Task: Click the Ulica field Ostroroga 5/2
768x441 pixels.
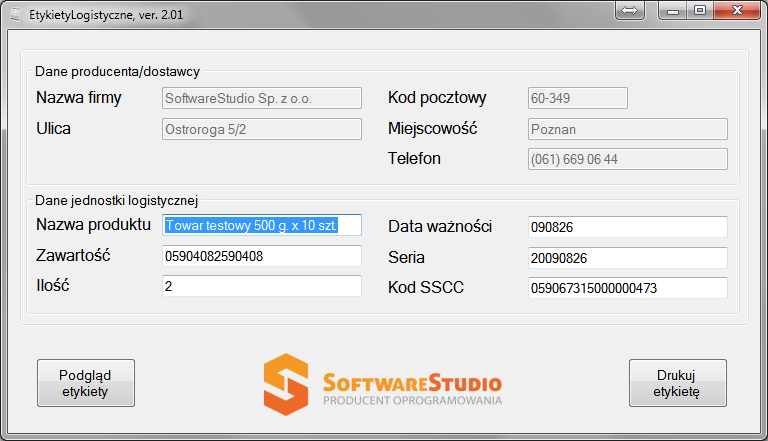Action: coord(262,129)
